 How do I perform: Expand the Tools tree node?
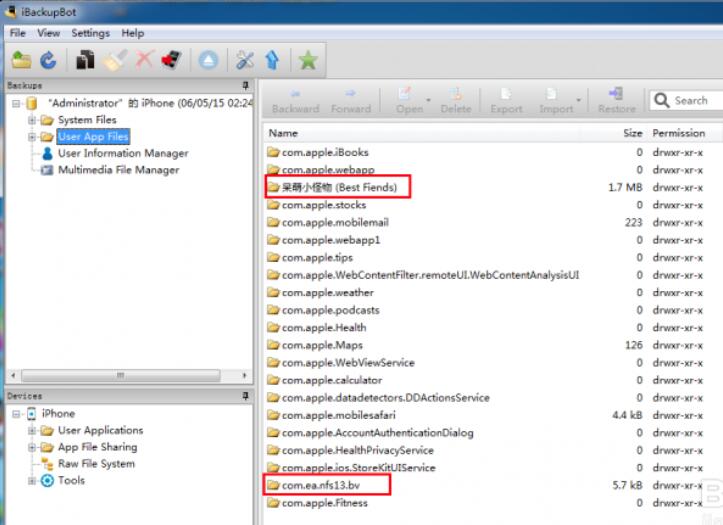point(32,481)
